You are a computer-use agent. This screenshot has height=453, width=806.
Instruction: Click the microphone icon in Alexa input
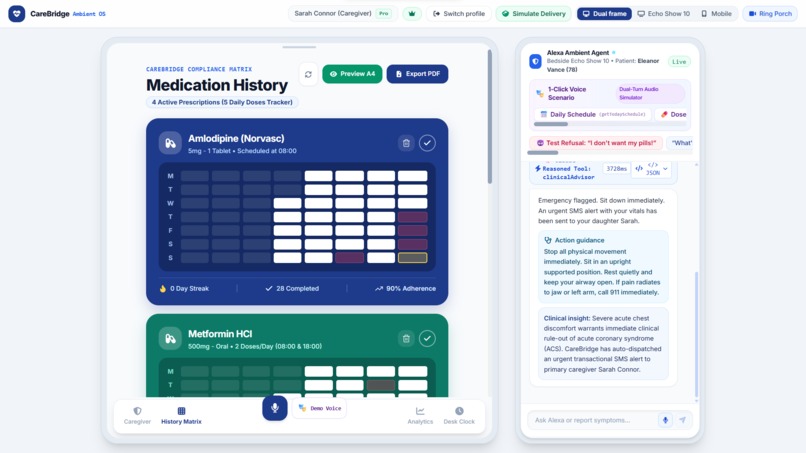(x=665, y=420)
